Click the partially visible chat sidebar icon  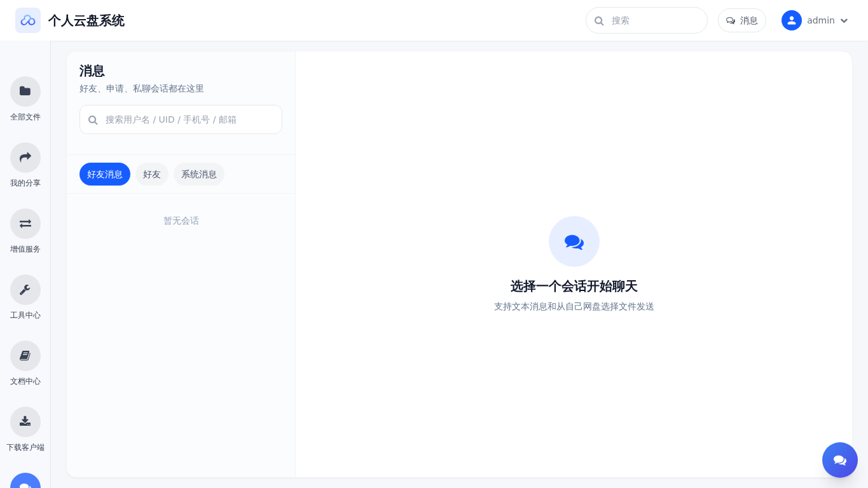click(x=25, y=481)
